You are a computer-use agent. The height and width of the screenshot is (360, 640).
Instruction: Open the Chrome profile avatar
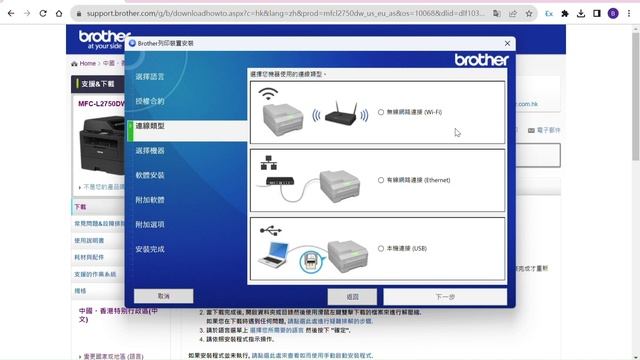pos(613,13)
